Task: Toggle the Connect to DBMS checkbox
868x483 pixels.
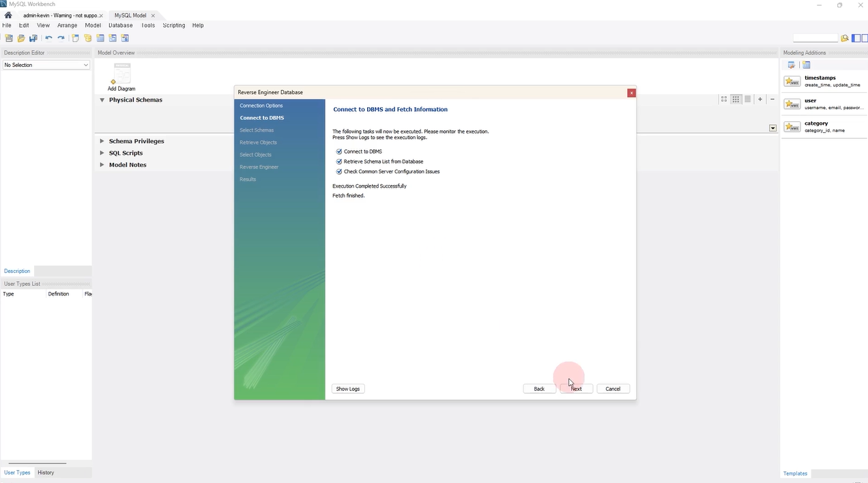Action: (339, 151)
